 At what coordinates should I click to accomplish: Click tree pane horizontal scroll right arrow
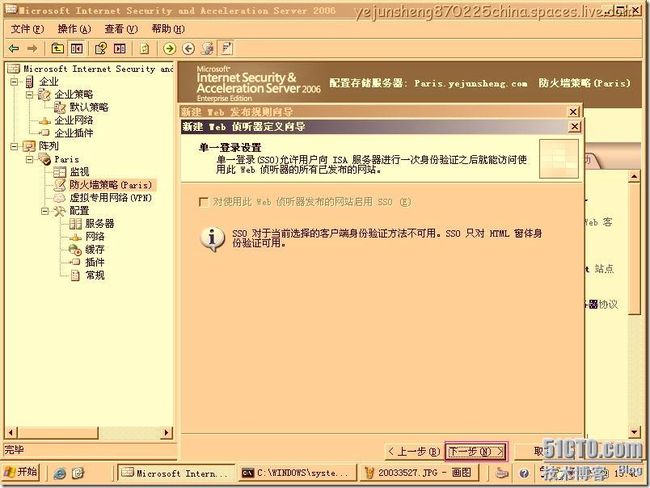(167, 432)
